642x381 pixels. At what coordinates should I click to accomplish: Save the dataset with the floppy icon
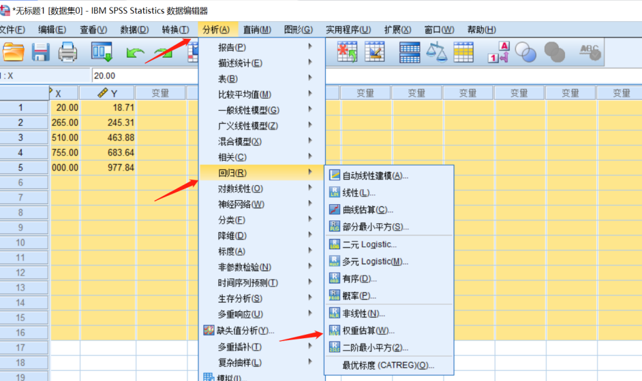click(x=41, y=52)
